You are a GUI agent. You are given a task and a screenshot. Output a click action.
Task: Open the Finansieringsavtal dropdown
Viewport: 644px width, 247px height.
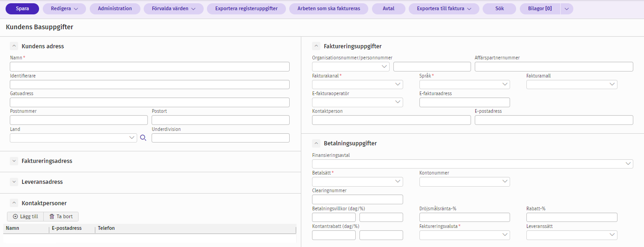[x=472, y=164]
